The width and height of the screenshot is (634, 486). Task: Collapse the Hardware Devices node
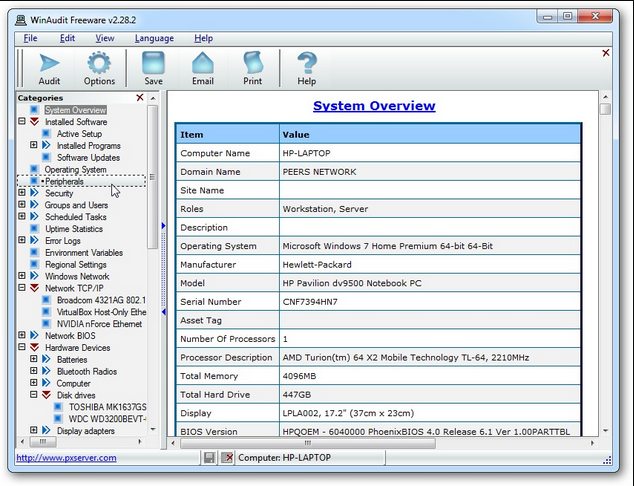tap(22, 347)
